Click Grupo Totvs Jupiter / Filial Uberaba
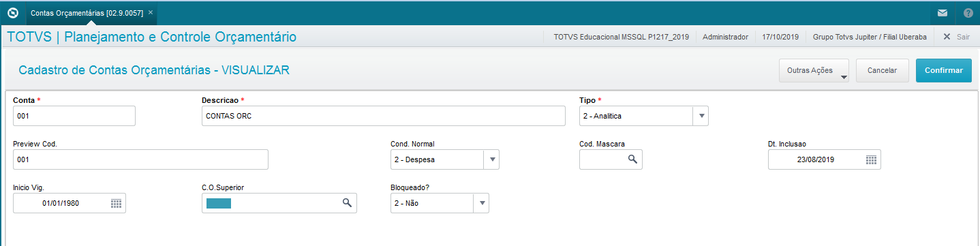 tap(870, 37)
